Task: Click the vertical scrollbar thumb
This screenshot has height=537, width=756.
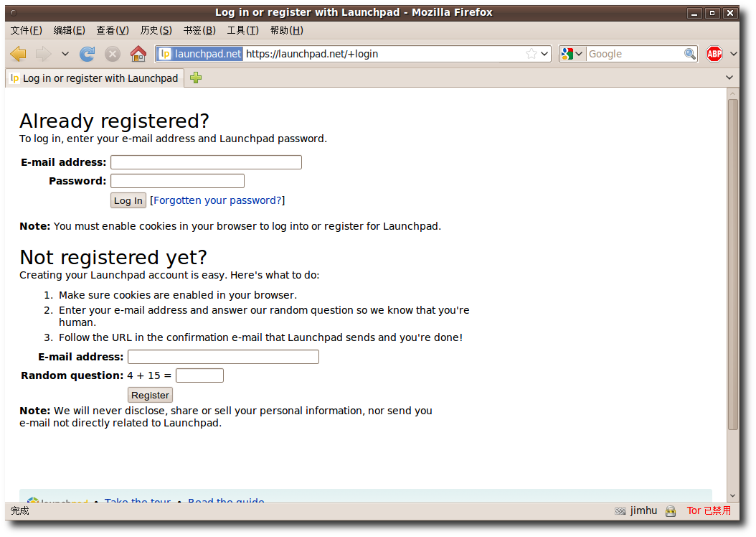Action: click(x=733, y=264)
